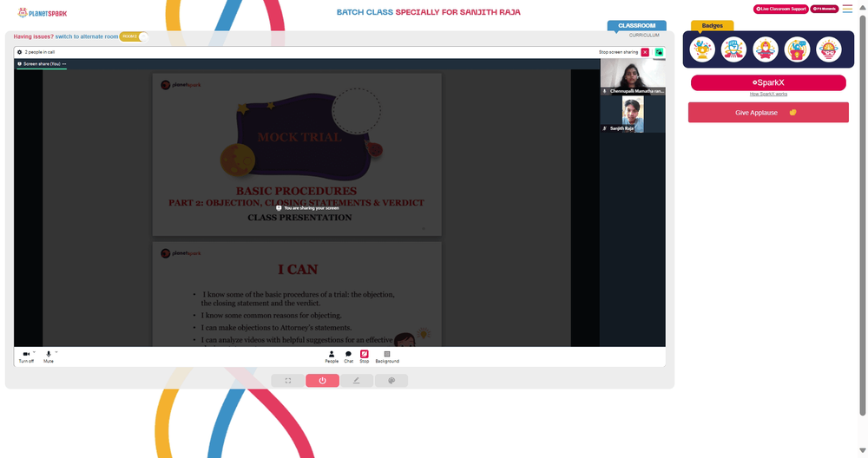Open the Badges tab
The width and height of the screenshot is (868, 458).
click(x=712, y=25)
